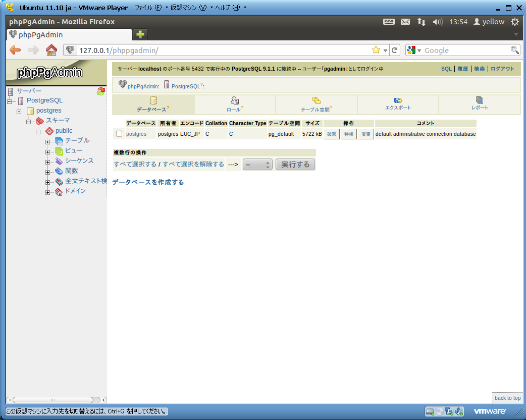Click the 関数 function icon in tree
Image resolution: width=526 pixels, height=420 pixels.
pos(59,171)
